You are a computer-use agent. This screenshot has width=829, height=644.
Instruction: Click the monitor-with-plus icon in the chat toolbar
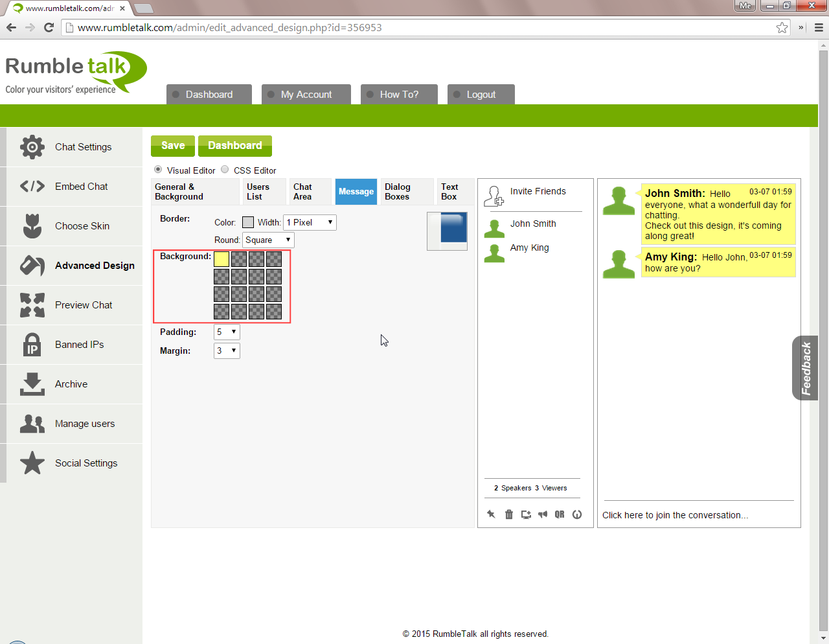pyautogui.click(x=526, y=514)
